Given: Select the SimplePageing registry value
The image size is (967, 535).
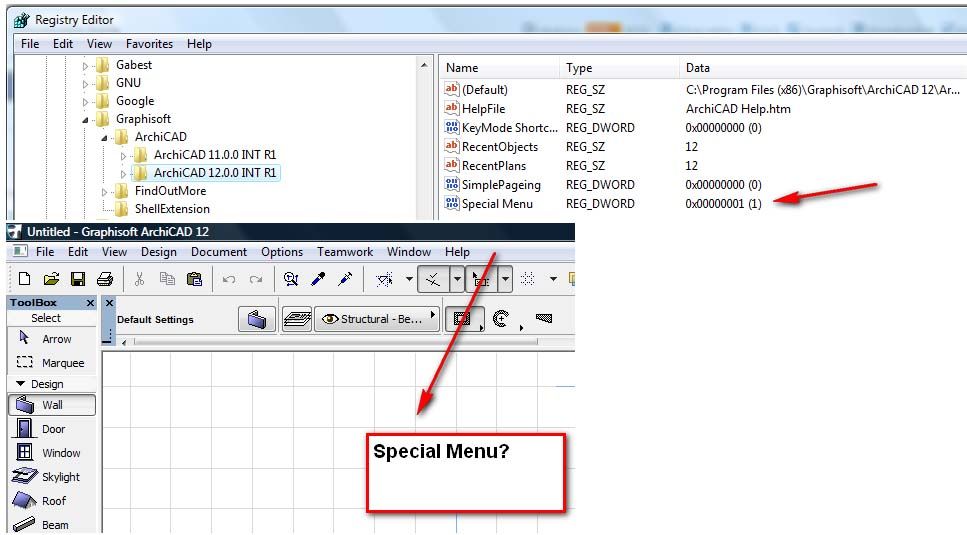Looking at the screenshot, I should click(x=501, y=184).
